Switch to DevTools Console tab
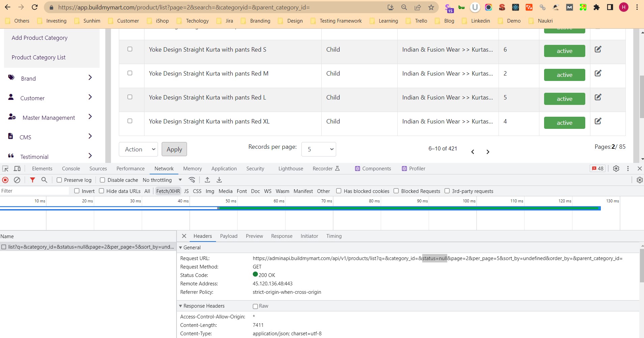 [71, 168]
